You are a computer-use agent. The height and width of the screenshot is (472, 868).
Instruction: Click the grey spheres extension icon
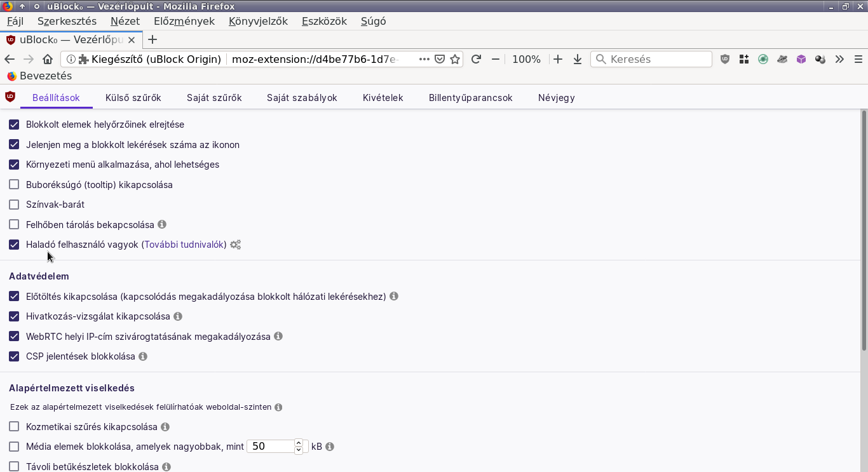820,59
